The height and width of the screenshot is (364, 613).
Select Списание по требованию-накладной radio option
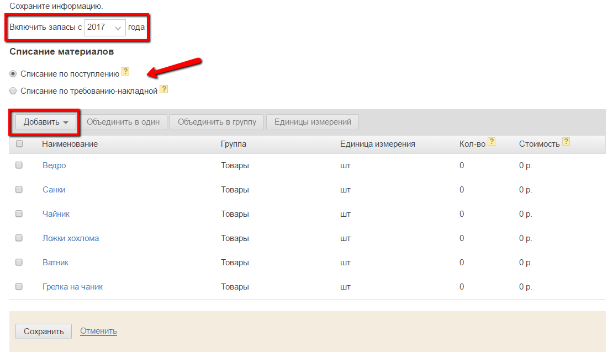point(13,91)
